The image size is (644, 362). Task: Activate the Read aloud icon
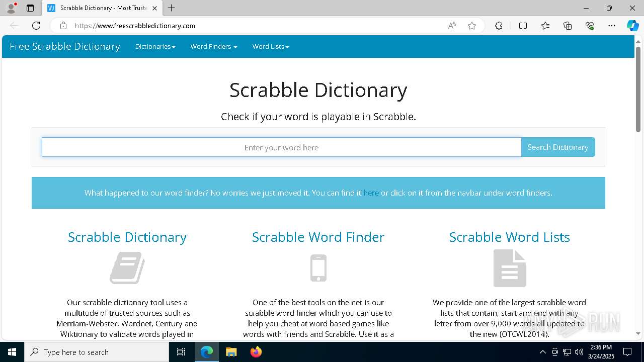click(452, 26)
